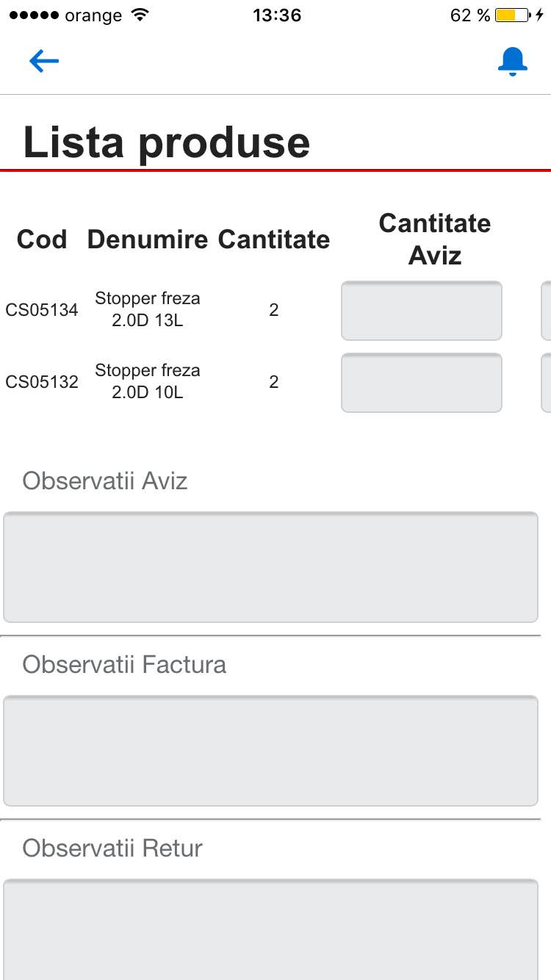
Task: Select the Cantitate column header
Action: click(x=274, y=239)
